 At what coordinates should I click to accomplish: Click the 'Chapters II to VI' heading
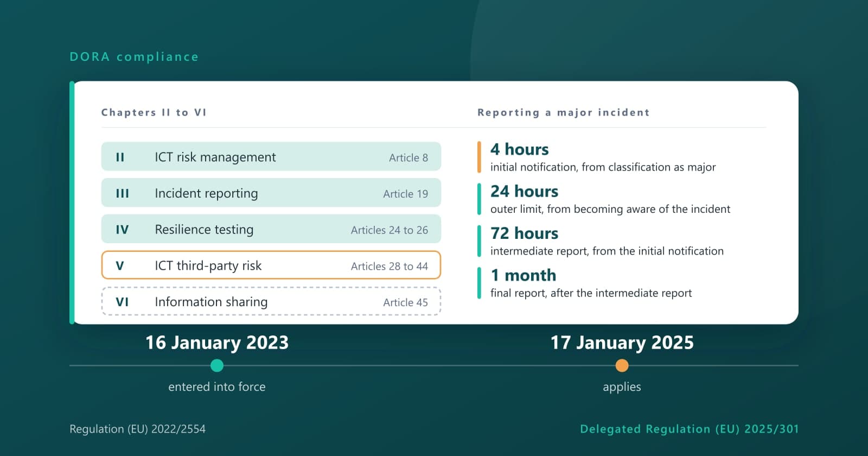coord(154,112)
